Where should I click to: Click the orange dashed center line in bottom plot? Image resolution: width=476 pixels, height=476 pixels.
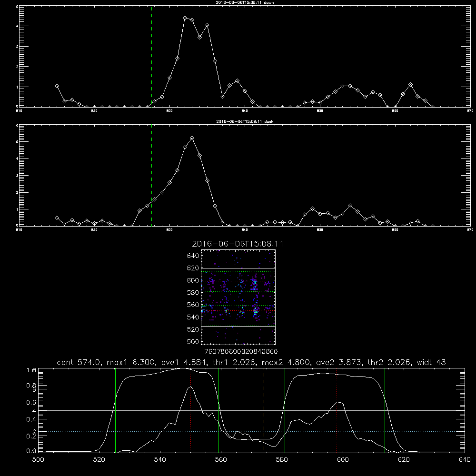pos(264,409)
